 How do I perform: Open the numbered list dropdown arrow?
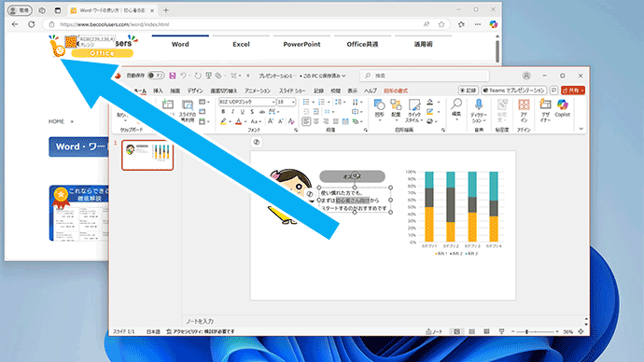(329, 102)
